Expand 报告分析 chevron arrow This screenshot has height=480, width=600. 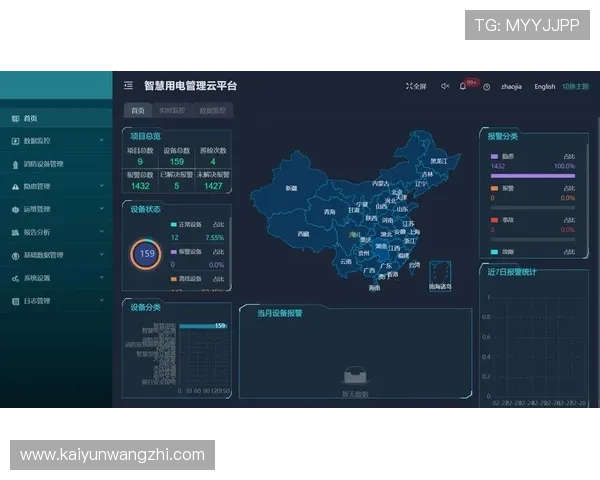[x=102, y=232]
